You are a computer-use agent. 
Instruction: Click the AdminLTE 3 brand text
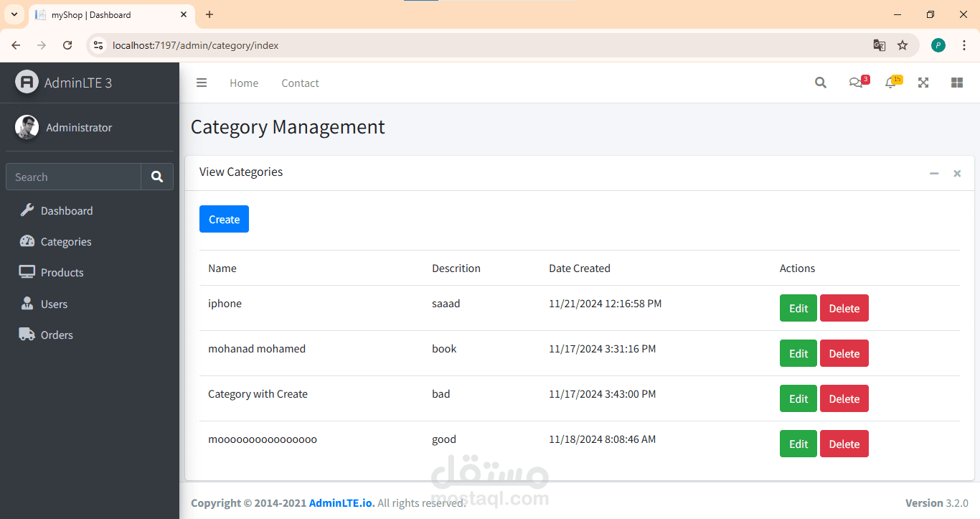pyautogui.click(x=78, y=83)
